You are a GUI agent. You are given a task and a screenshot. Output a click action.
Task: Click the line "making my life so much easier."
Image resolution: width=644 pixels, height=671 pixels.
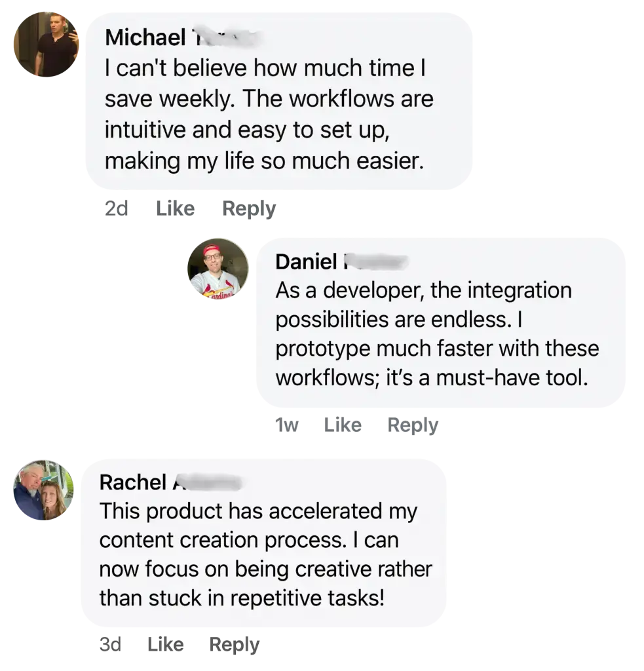(265, 161)
